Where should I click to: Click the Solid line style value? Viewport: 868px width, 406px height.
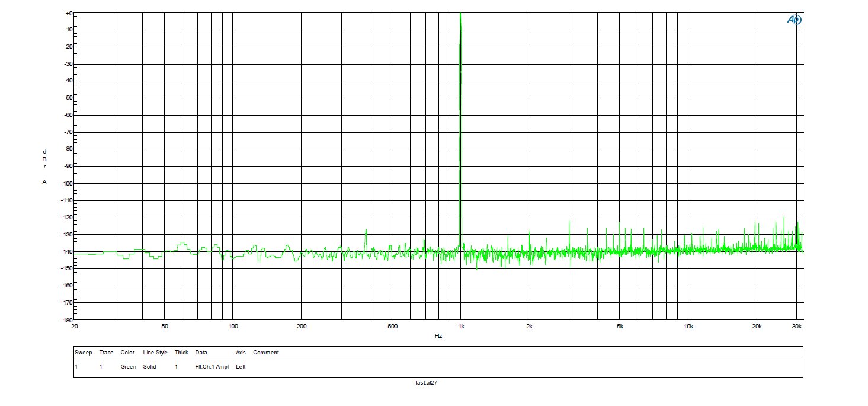coord(149,367)
